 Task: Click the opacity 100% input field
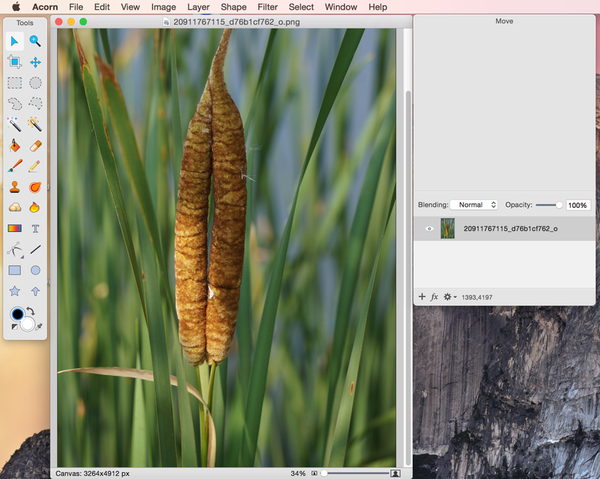point(577,205)
